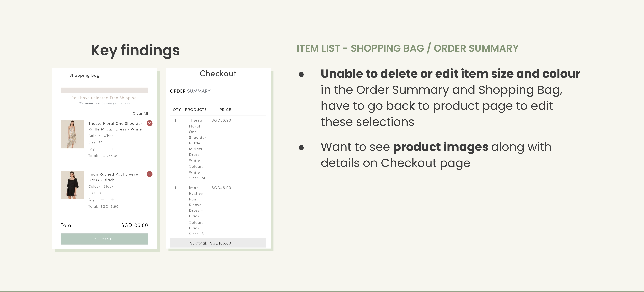Viewport: 644px width, 292px height.
Task: Open the Thessa Floral dress thumbnail
Action: tap(72, 134)
